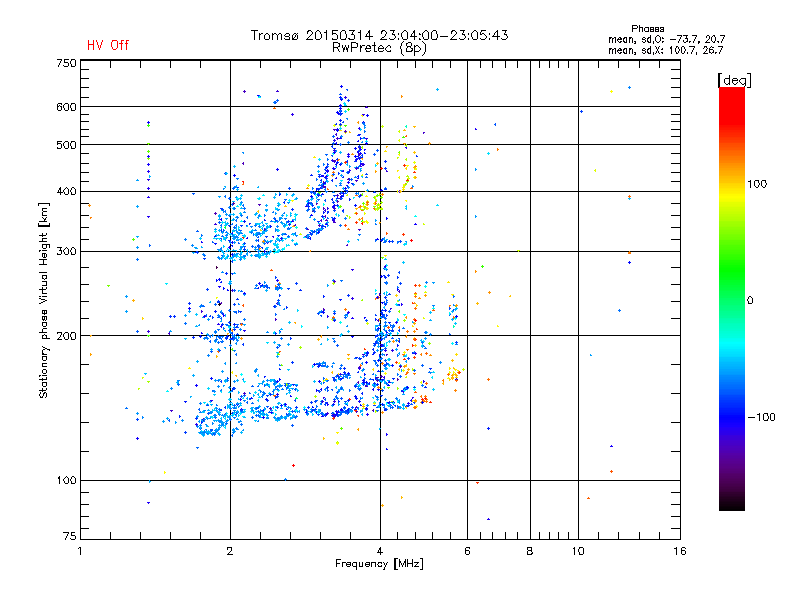Click the 'Frequency [MHz]' axis title
Viewport: 800px width, 600px height.
379,564
